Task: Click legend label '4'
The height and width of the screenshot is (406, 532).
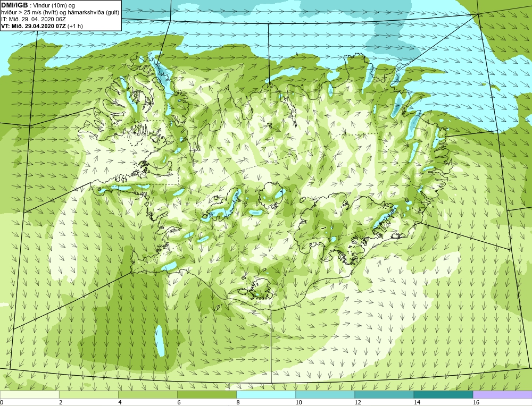Action: point(120,402)
